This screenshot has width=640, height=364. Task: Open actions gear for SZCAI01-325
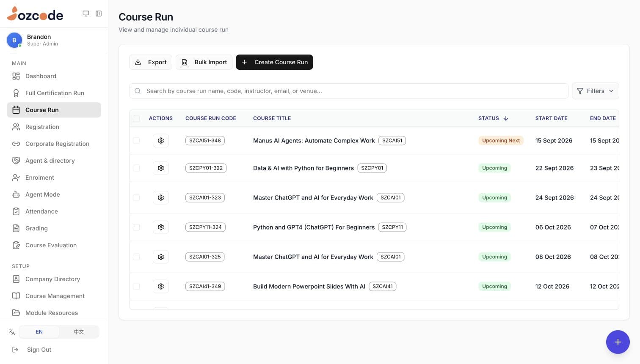(x=161, y=257)
